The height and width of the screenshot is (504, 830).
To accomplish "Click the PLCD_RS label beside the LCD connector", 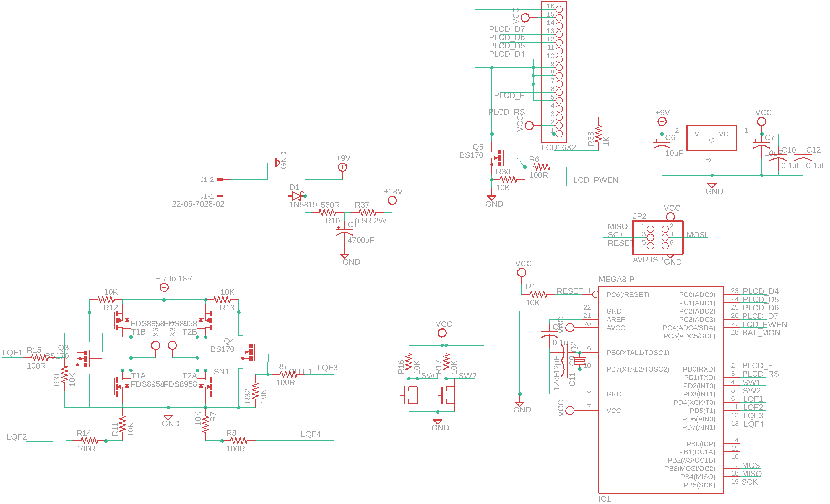I will (506, 112).
